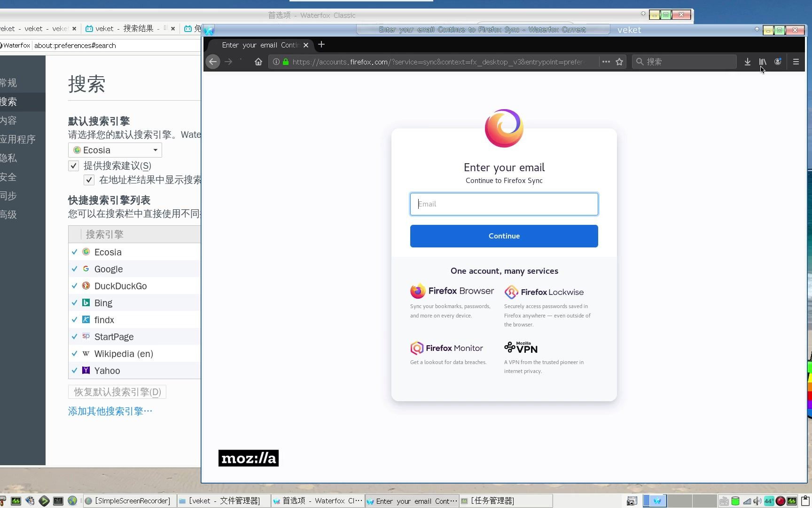Open the hamburger application menu
Image resolution: width=812 pixels, height=508 pixels.
click(796, 62)
